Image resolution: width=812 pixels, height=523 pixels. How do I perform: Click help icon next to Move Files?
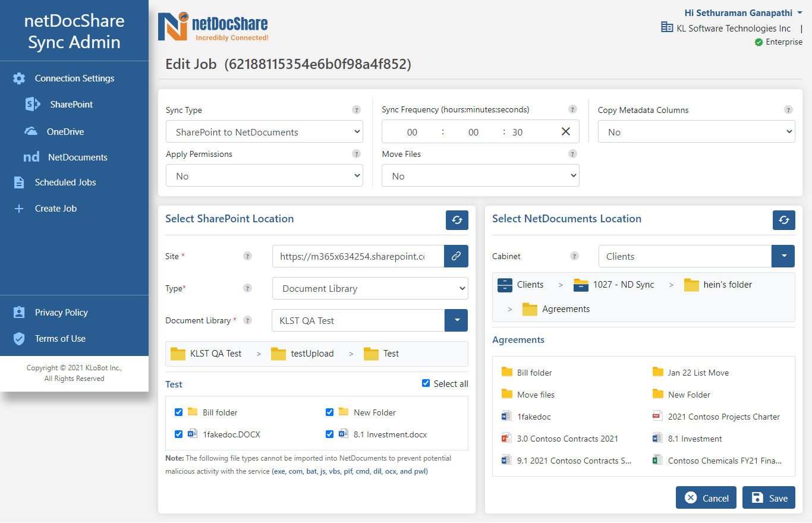(572, 154)
